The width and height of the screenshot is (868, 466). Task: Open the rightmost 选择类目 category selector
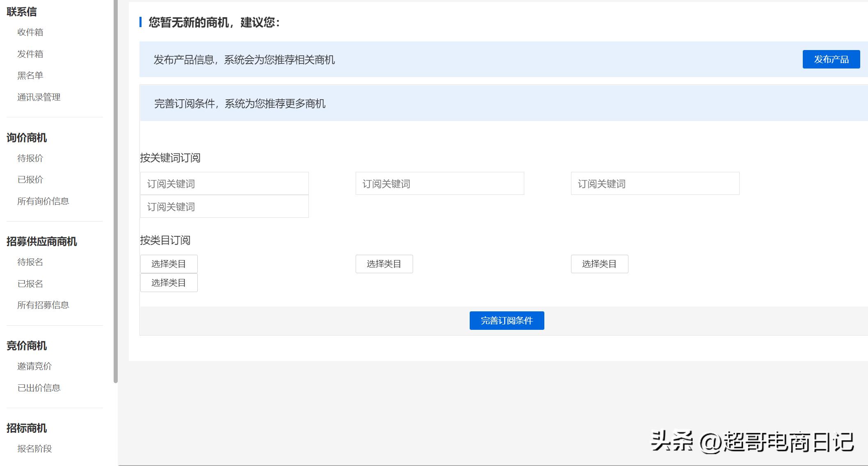point(599,264)
